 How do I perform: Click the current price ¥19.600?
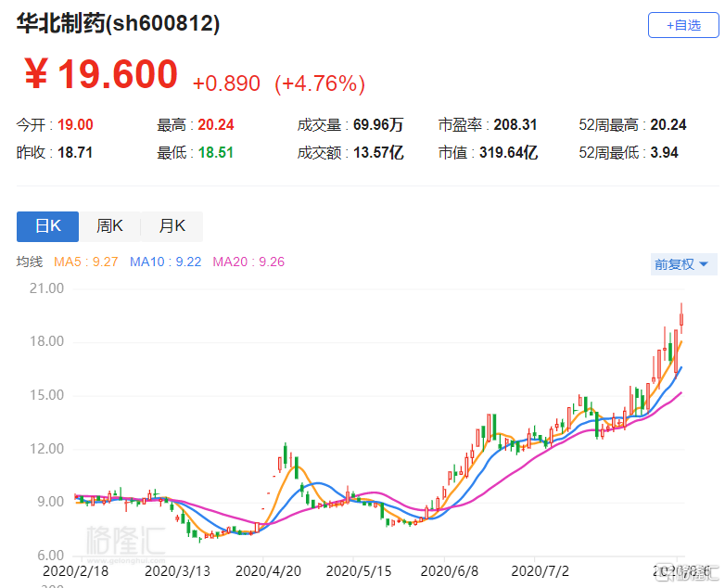point(101,74)
